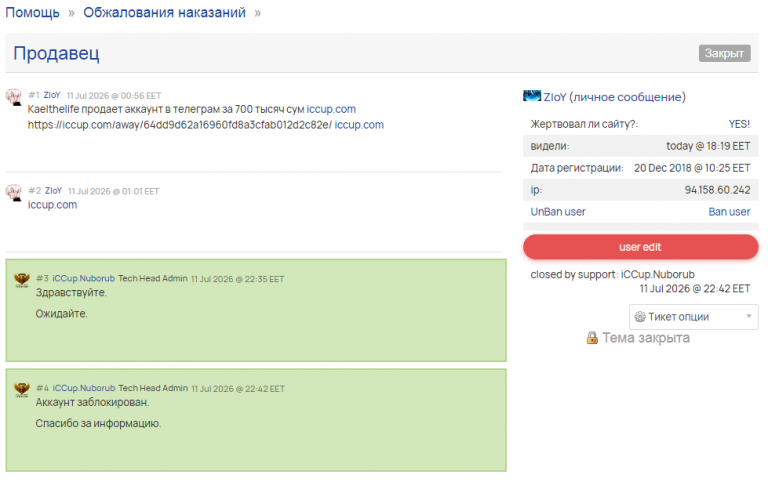Open ZloY avatar in post #2
Screen dimensions: 768x482
click(14, 192)
